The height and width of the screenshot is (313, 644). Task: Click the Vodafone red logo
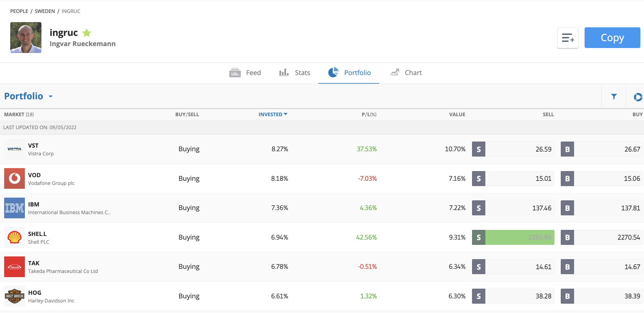tap(14, 179)
